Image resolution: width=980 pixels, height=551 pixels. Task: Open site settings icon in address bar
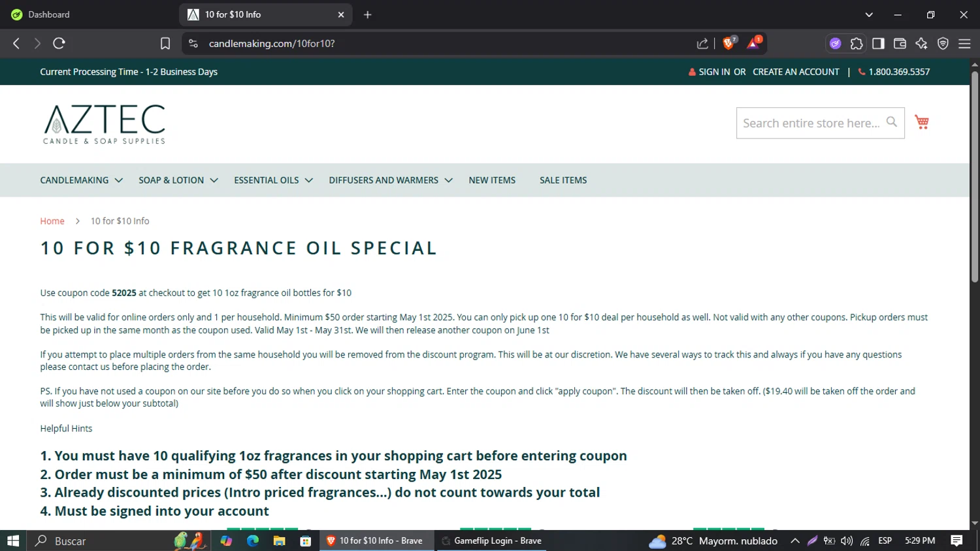click(x=193, y=43)
